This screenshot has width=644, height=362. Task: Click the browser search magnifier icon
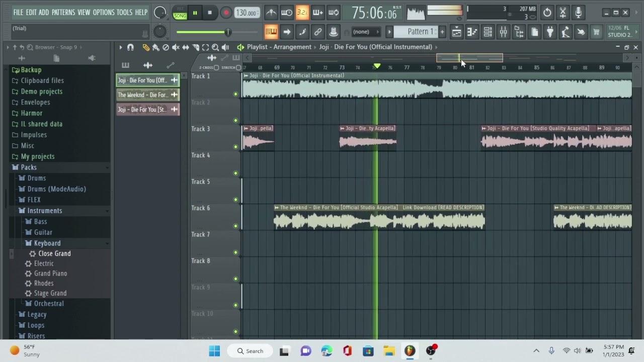[30, 47]
